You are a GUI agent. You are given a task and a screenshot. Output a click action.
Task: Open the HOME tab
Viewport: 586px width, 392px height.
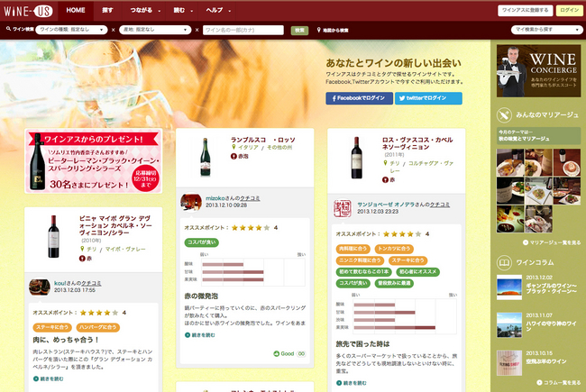[77, 10]
